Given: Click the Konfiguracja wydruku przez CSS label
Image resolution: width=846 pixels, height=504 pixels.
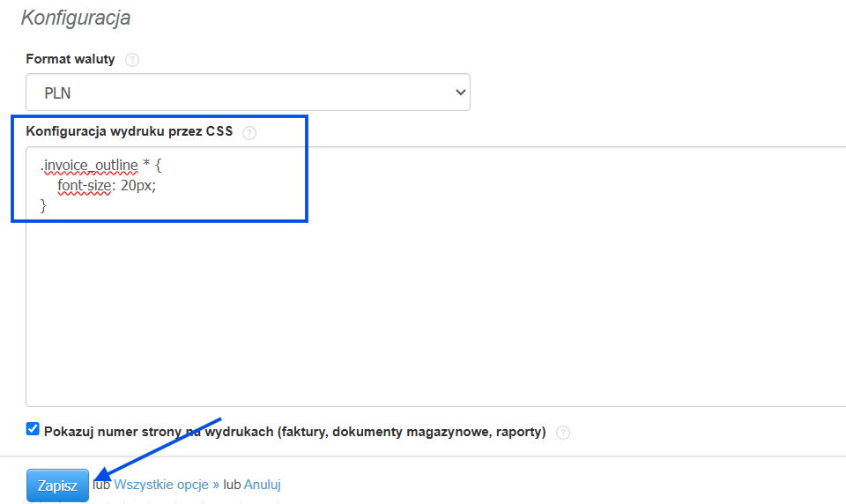Looking at the screenshot, I should [130, 131].
